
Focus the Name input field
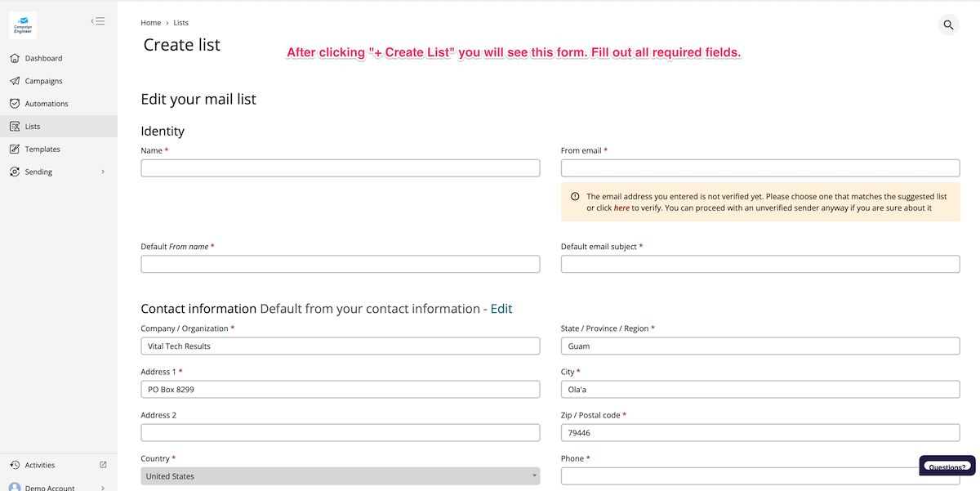340,168
